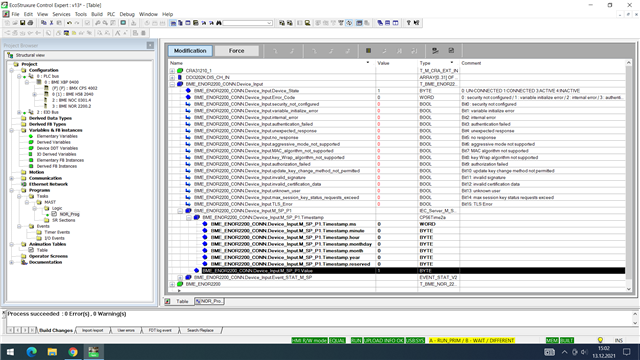Click the Structural view icon in the Project Browser
The height and width of the screenshot is (360, 640).
(x=10, y=55)
